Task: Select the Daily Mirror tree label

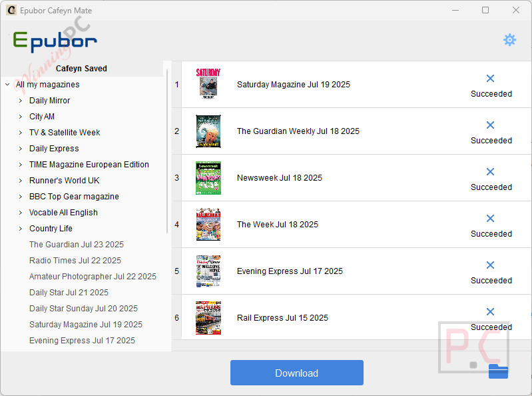Action: coord(49,101)
